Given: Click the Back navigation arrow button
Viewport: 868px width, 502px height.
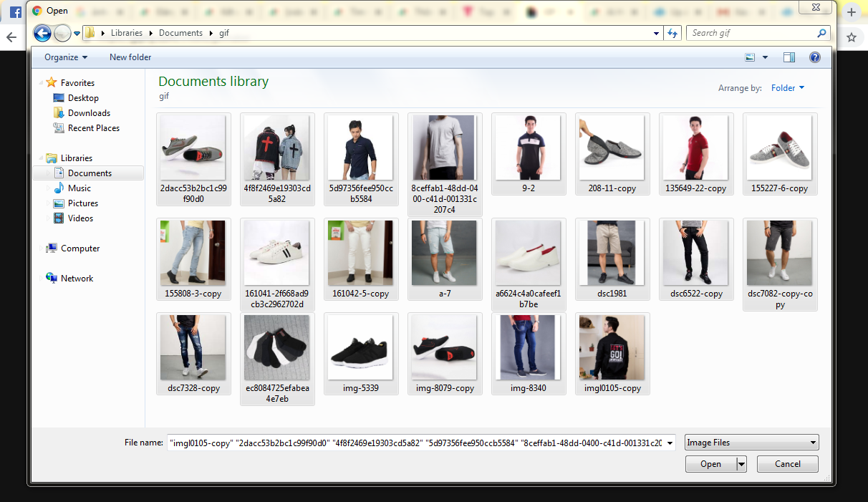Looking at the screenshot, I should 42,33.
